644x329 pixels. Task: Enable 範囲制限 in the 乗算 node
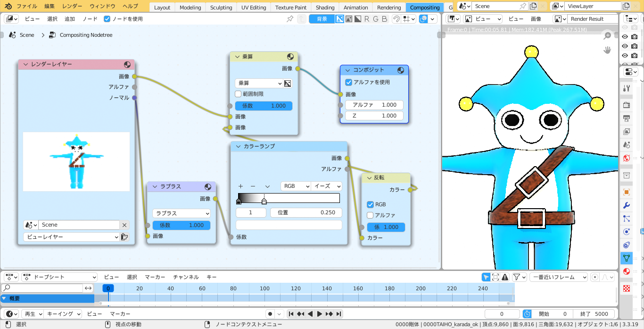(238, 94)
